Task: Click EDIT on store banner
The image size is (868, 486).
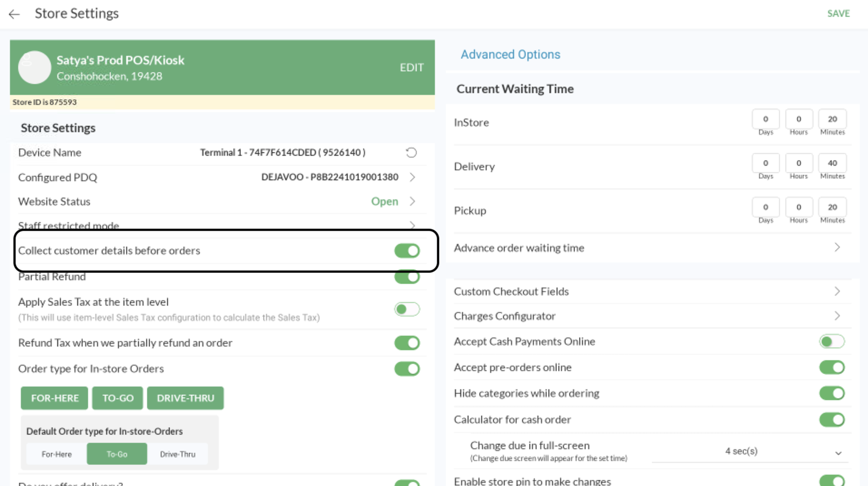Action: click(411, 68)
